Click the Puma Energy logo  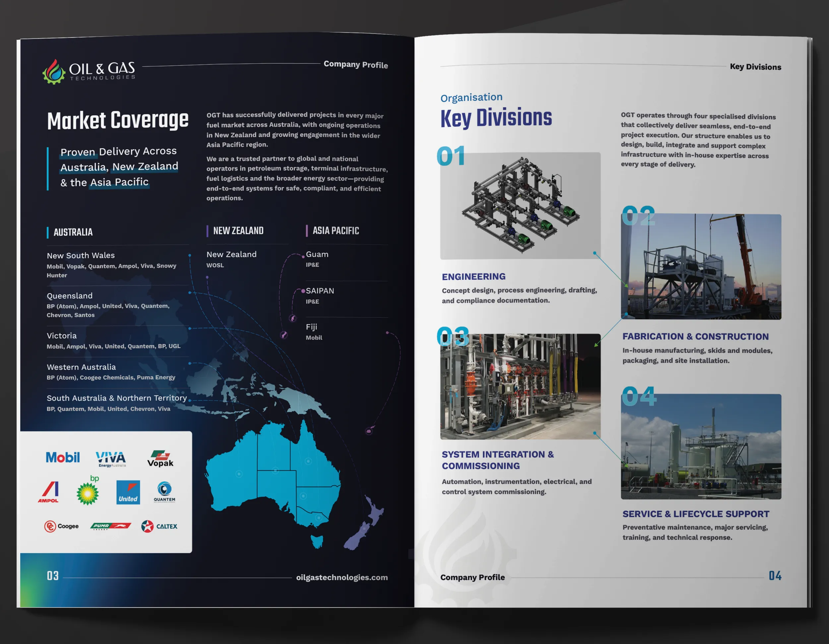110,526
